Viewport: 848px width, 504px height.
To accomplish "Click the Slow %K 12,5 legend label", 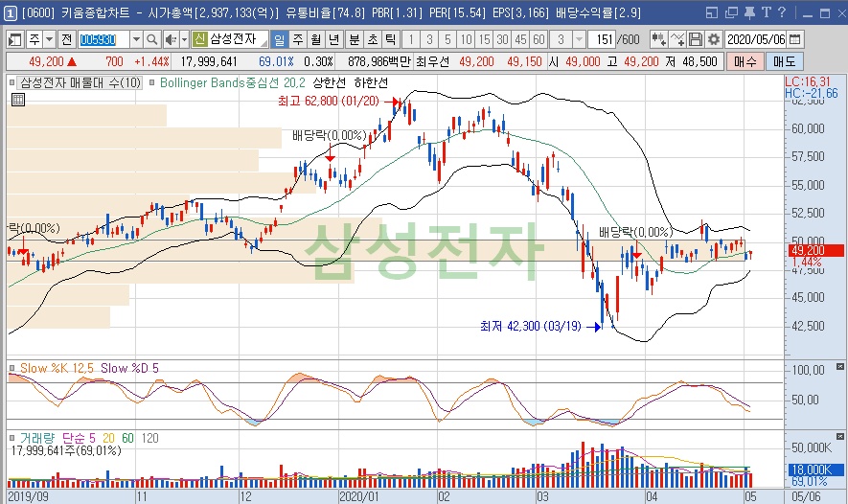I will pyautogui.click(x=57, y=368).
